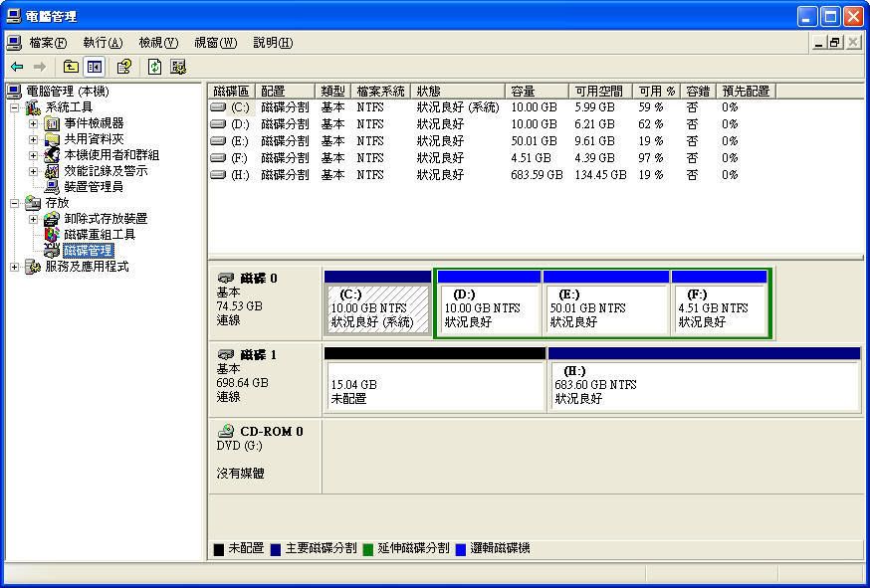
Task: Open the 檔案(F) menu
Action: pos(47,43)
